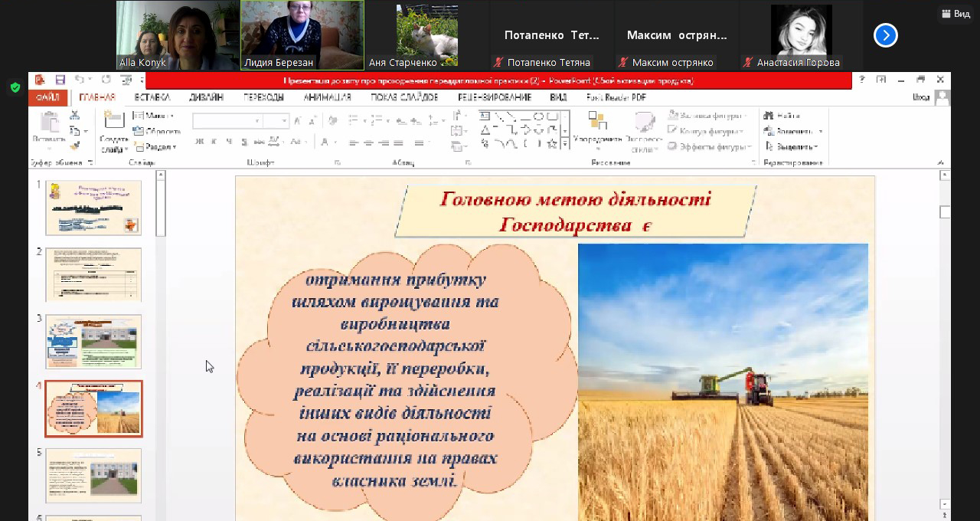Screen dimensions: 980x521
Task: Open the ribbon display options button
Action: (881, 80)
